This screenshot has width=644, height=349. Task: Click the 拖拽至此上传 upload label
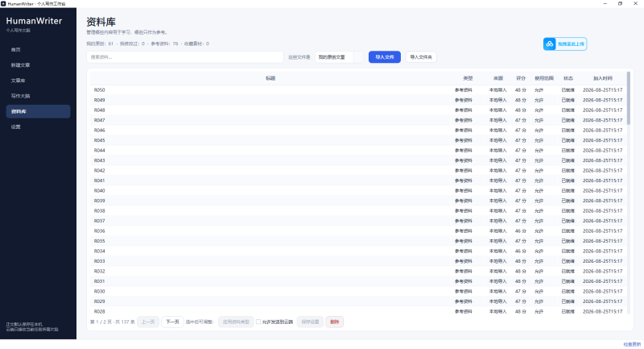(x=571, y=44)
